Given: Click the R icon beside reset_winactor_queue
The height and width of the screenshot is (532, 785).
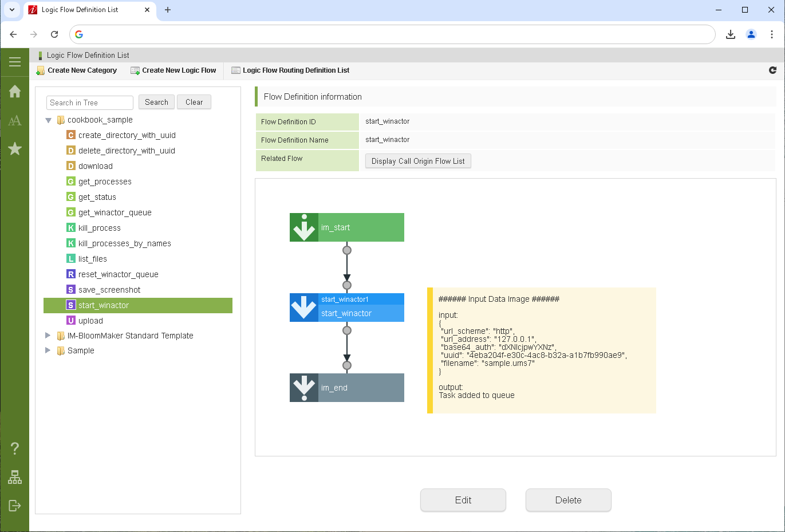Looking at the screenshot, I should (x=71, y=274).
